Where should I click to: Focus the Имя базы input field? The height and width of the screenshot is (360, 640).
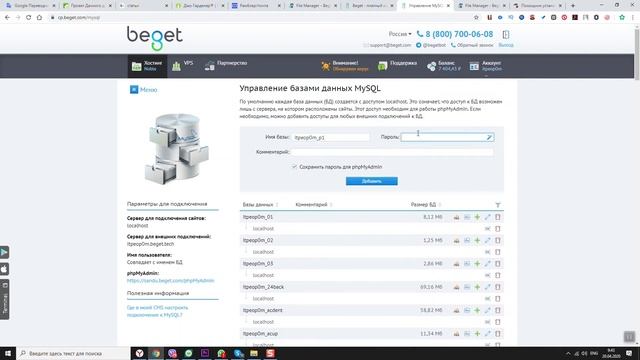click(x=331, y=138)
